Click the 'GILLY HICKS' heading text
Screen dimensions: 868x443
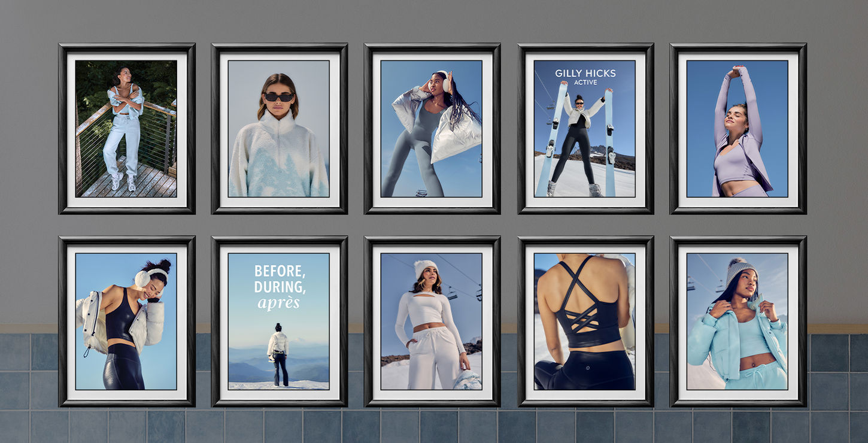coord(585,74)
